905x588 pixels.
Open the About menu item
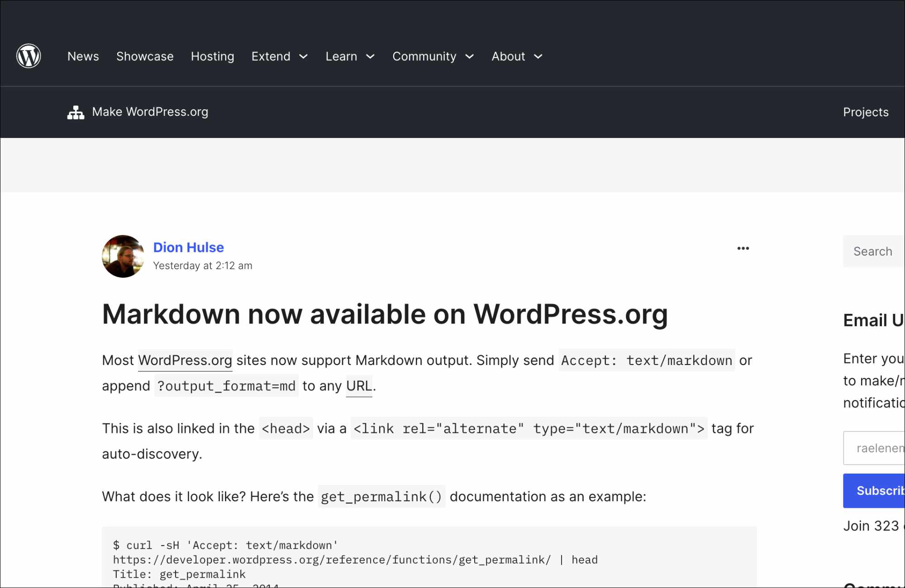click(509, 57)
